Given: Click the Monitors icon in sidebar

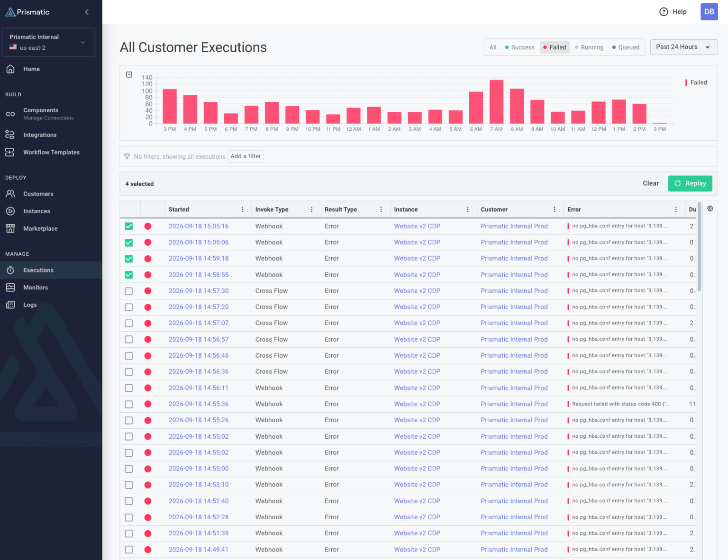Looking at the screenshot, I should [x=10, y=288].
